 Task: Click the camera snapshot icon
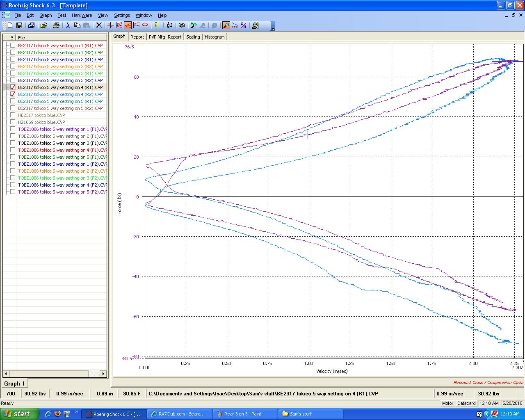coord(182,25)
